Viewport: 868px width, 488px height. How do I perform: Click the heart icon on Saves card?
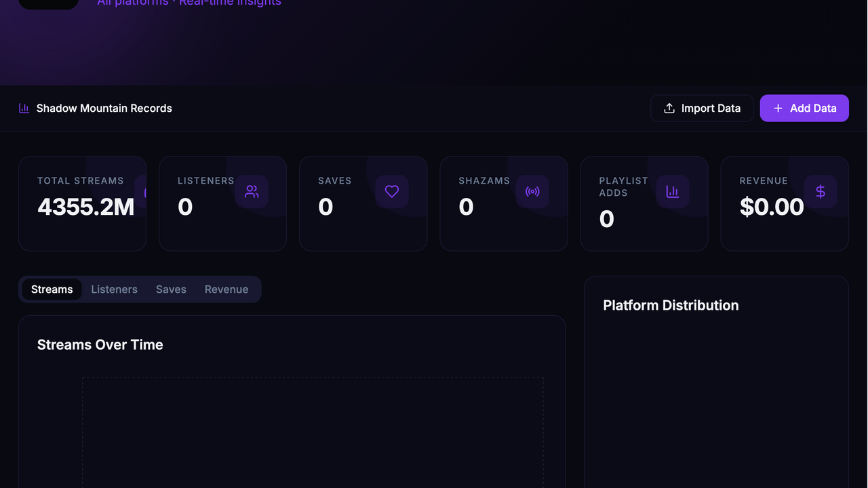click(392, 192)
